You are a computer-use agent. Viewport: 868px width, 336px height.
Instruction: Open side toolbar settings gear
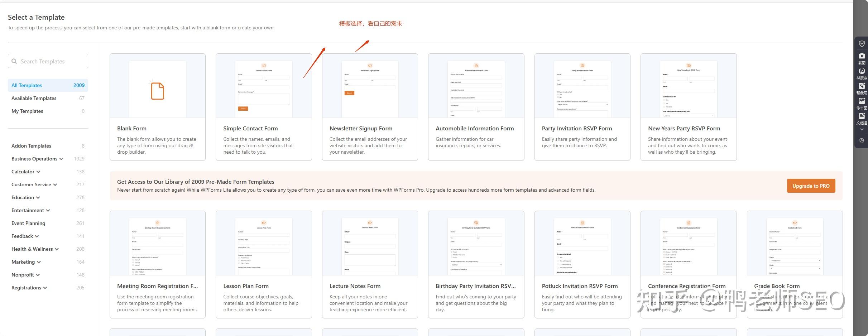tap(862, 140)
